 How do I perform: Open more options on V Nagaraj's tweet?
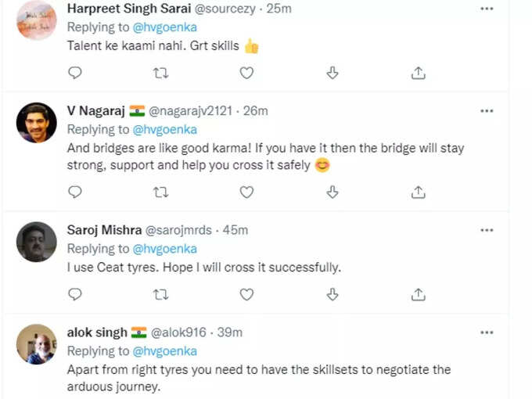(487, 111)
